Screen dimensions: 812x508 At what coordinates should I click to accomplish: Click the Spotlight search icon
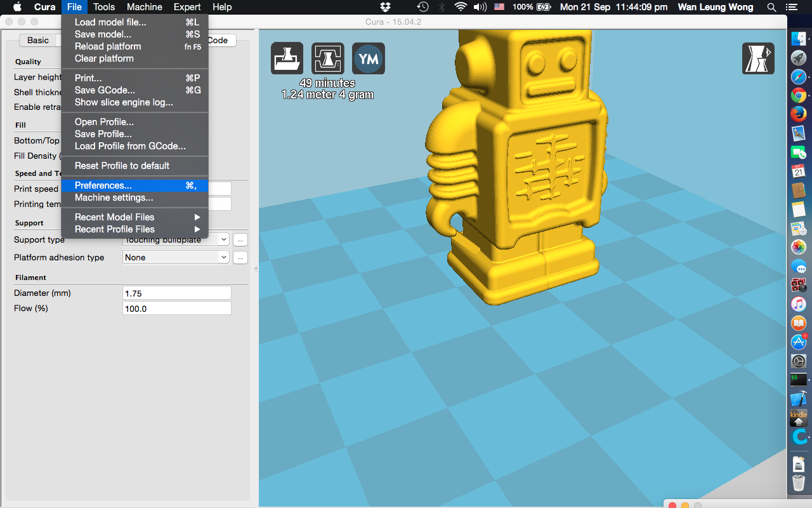(x=771, y=7)
